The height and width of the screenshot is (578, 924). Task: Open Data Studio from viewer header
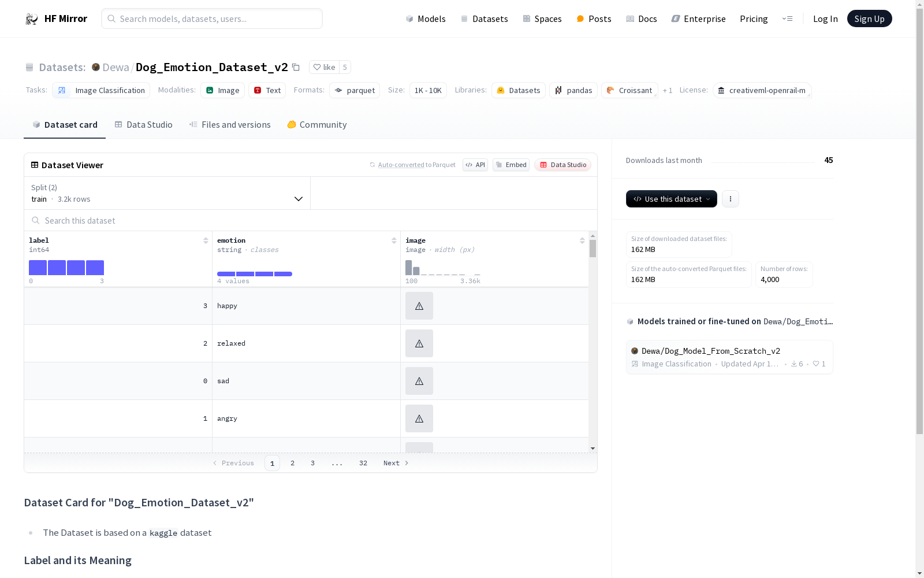[562, 165]
